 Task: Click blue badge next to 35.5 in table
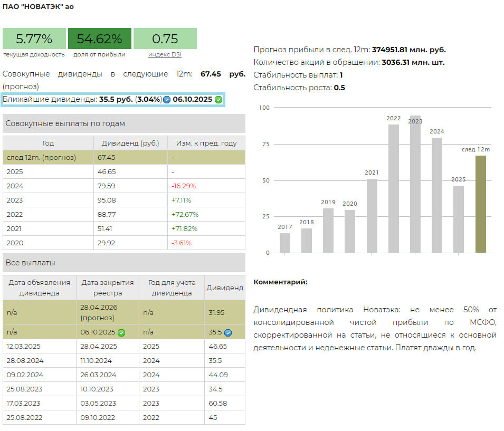coord(228,332)
